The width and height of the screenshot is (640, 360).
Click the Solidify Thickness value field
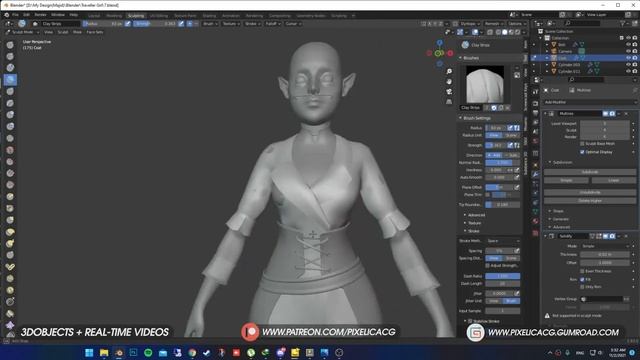click(604, 254)
